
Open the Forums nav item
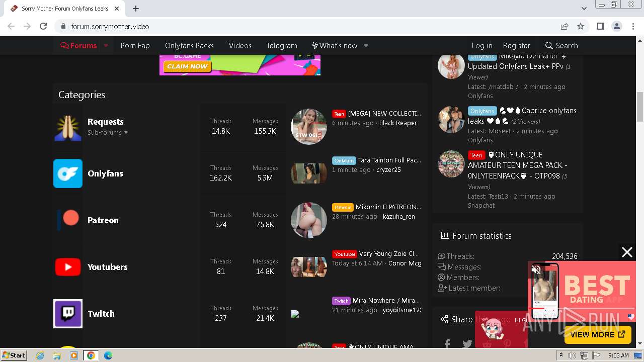(x=78, y=45)
